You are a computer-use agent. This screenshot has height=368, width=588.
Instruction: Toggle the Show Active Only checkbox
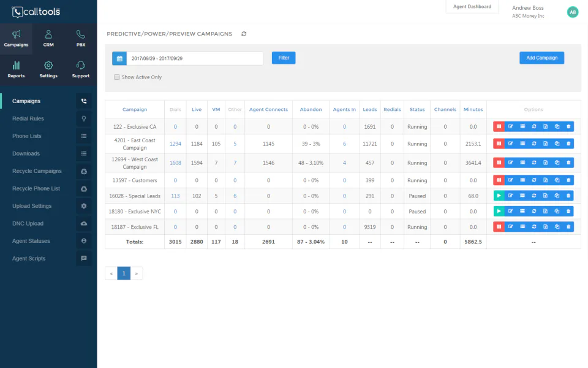pyautogui.click(x=116, y=77)
